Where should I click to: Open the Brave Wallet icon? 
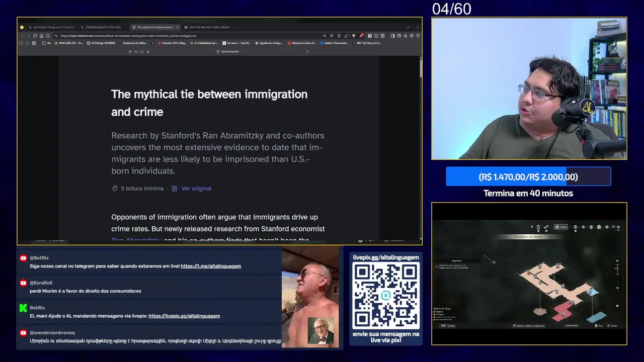(x=399, y=36)
